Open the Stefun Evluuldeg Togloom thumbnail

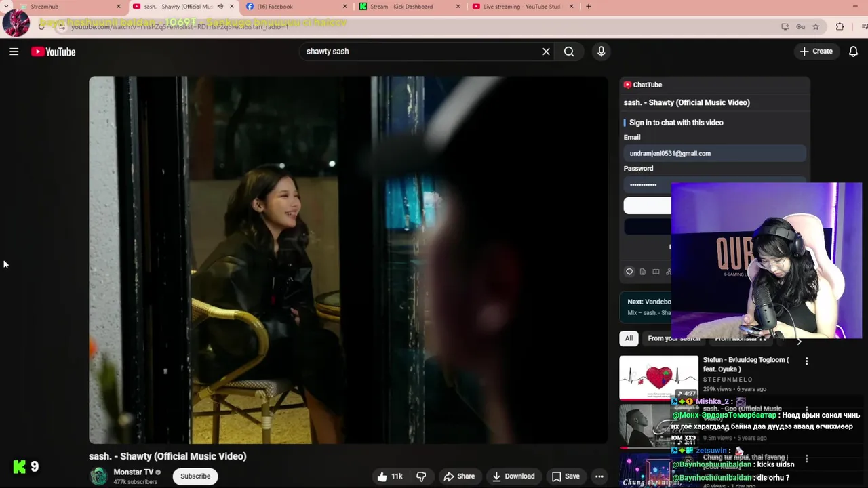pos(658,378)
